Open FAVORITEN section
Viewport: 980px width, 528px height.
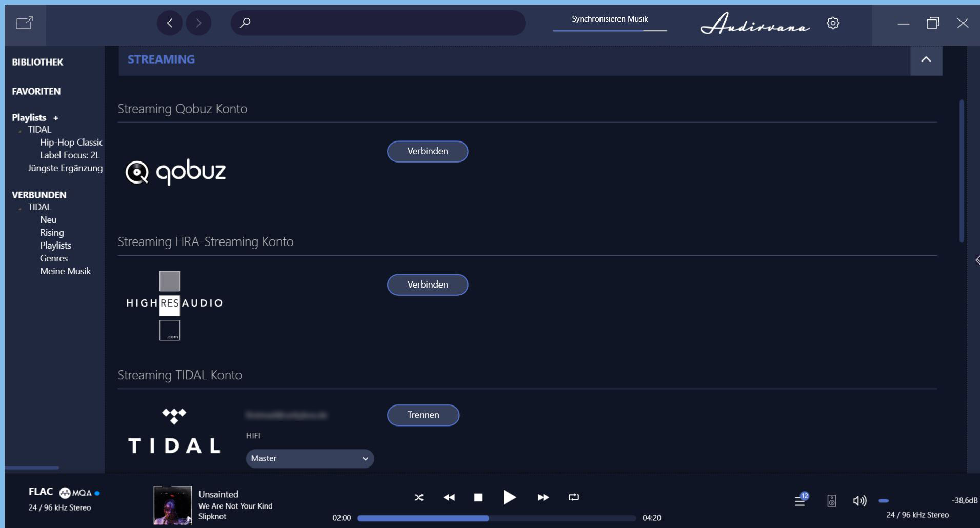[36, 91]
